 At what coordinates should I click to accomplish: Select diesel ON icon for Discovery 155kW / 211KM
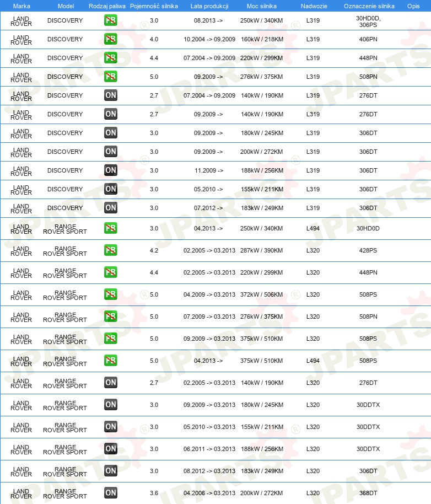click(110, 189)
